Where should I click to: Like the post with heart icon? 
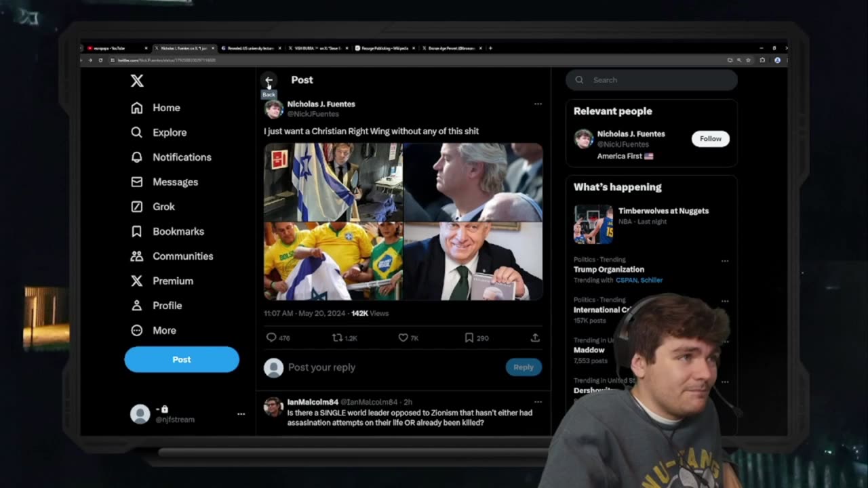coord(403,338)
